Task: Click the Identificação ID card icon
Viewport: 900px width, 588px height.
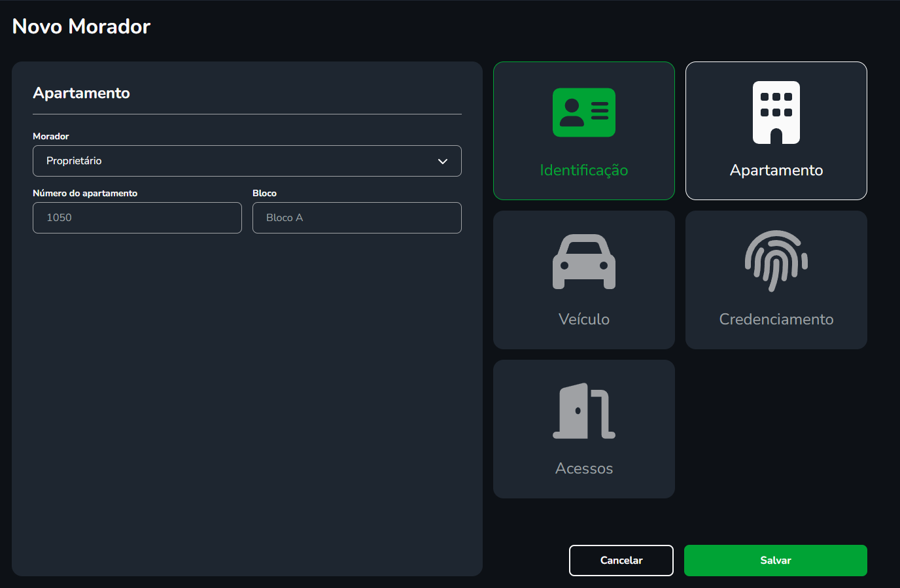Action: point(583,112)
